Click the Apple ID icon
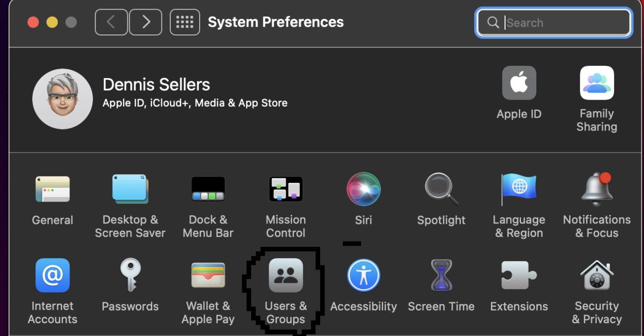The width and height of the screenshot is (644, 336). pyautogui.click(x=519, y=83)
